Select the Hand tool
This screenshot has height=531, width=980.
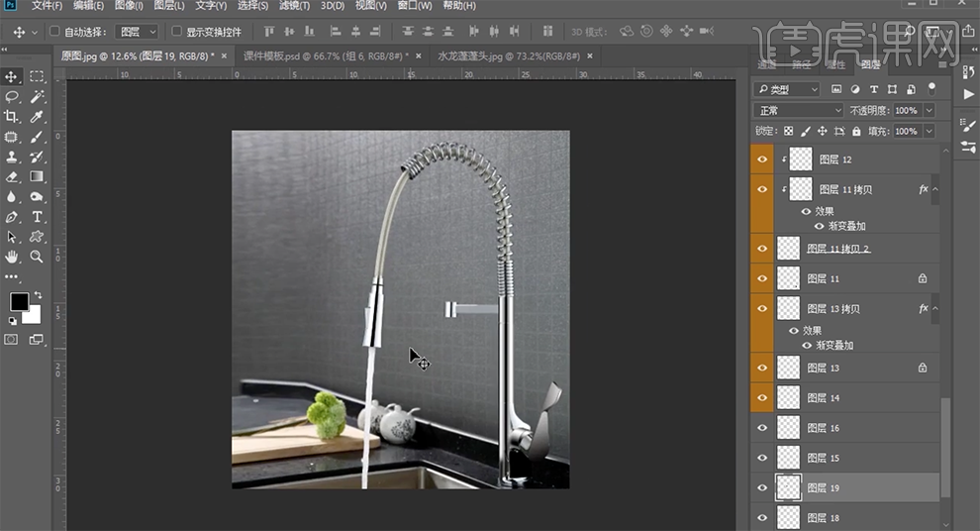pyautogui.click(x=12, y=257)
